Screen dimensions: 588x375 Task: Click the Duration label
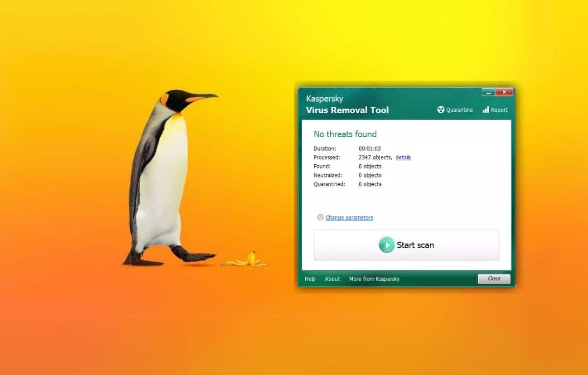coord(325,148)
